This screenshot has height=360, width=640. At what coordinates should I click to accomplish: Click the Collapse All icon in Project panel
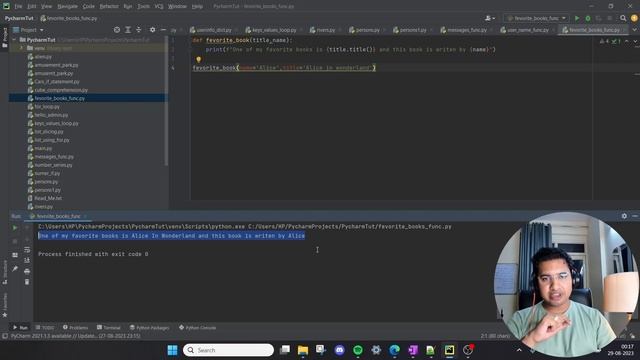click(139, 30)
